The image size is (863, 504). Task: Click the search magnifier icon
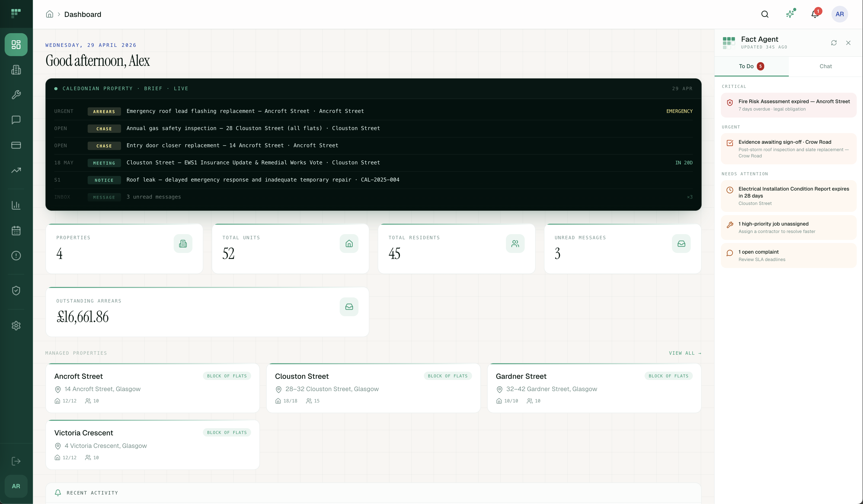click(765, 14)
